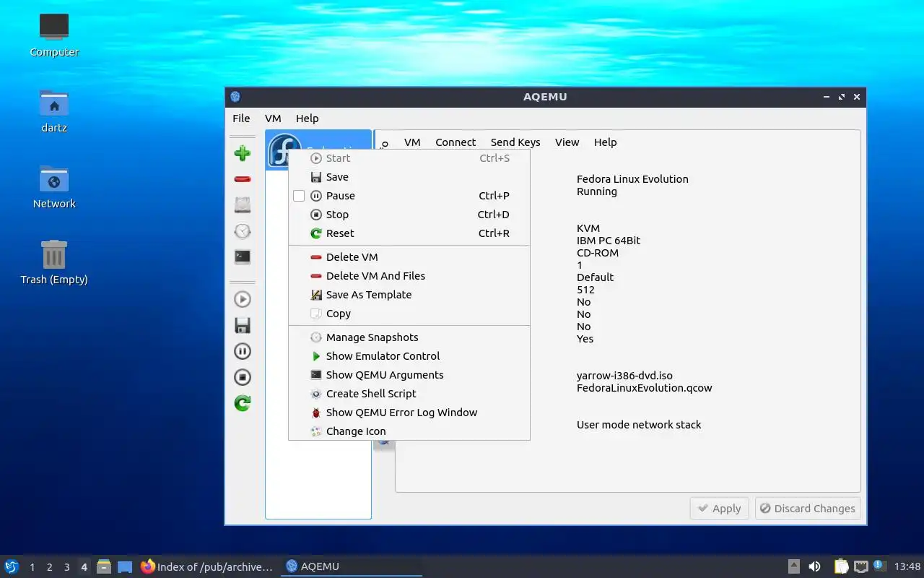Choose Save As Template menu entry
Viewport: 924px width, 578px height.
[x=409, y=295]
